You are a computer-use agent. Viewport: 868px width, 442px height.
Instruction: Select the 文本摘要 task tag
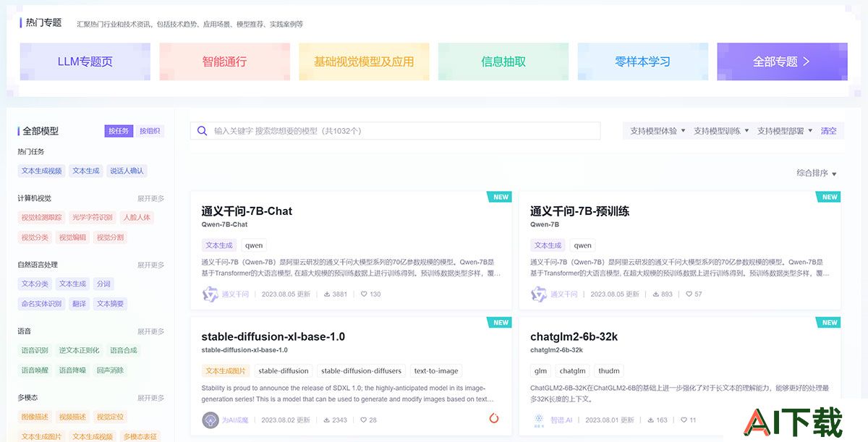(110, 304)
